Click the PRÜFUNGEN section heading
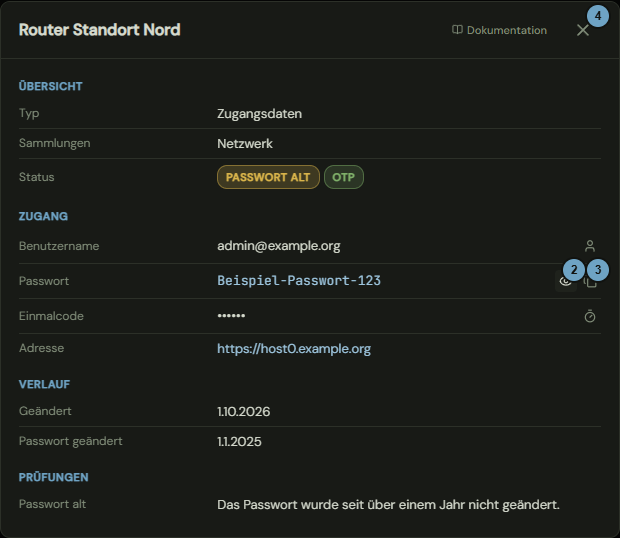Viewport: 620px width, 538px height. click(53, 477)
